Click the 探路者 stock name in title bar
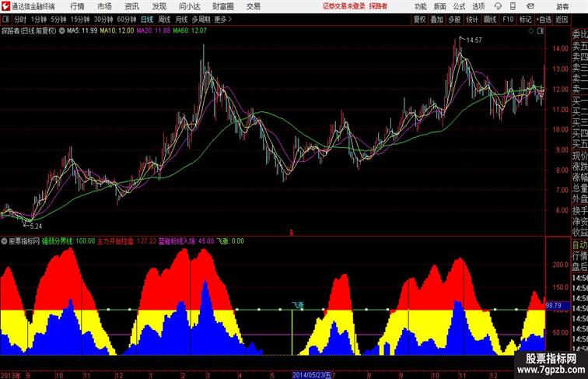The width and height of the screenshot is (588, 379). (x=378, y=6)
